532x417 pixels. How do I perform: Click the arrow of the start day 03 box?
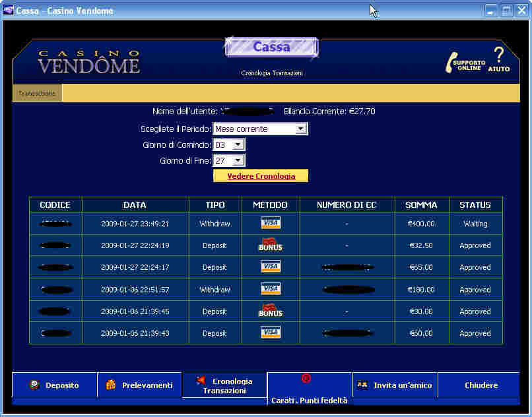(x=238, y=145)
